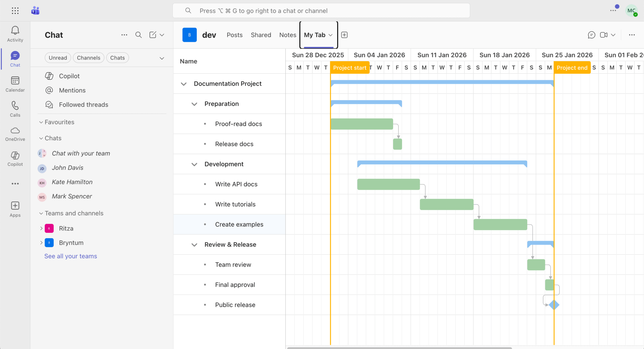The image size is (644, 349).
Task: Click the new chat compose icon
Action: click(153, 35)
